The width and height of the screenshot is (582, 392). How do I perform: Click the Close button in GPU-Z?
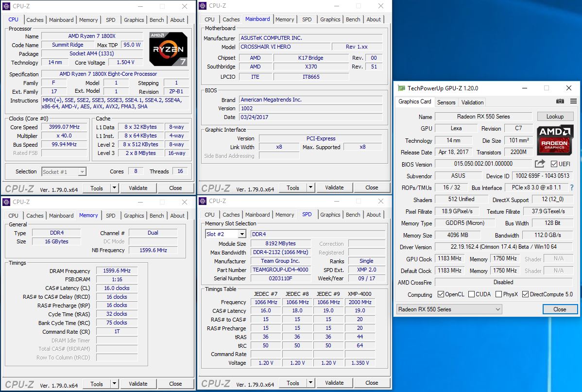[x=560, y=309]
